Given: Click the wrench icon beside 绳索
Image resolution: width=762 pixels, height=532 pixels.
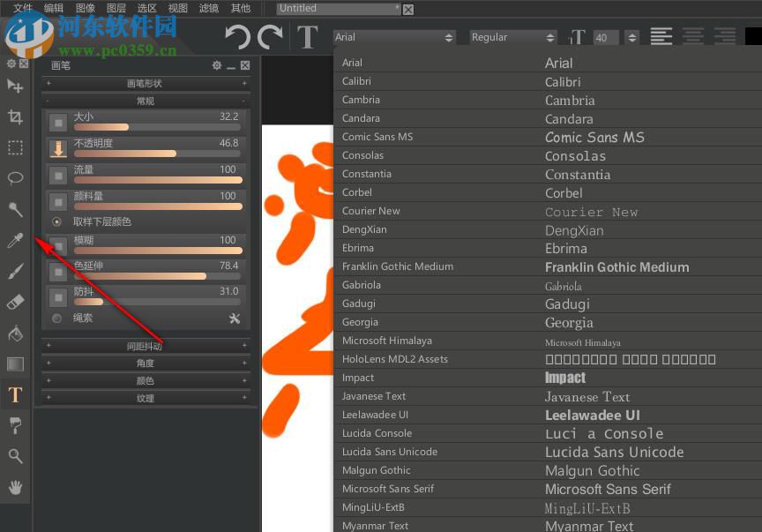Looking at the screenshot, I should click(235, 318).
